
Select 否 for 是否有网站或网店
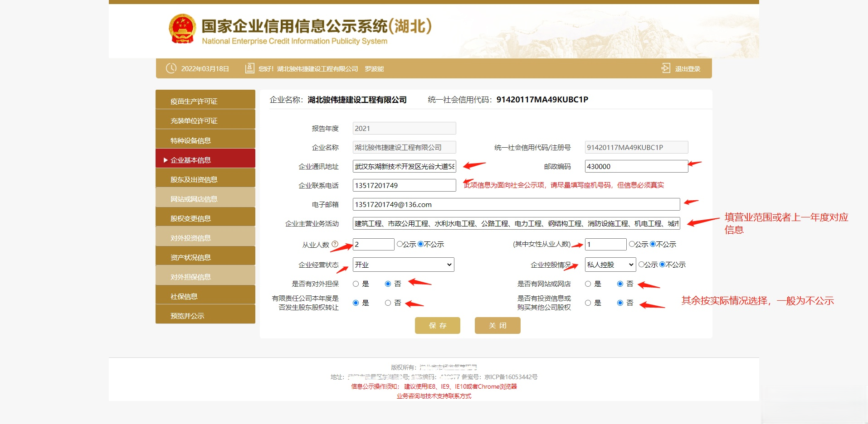620,284
